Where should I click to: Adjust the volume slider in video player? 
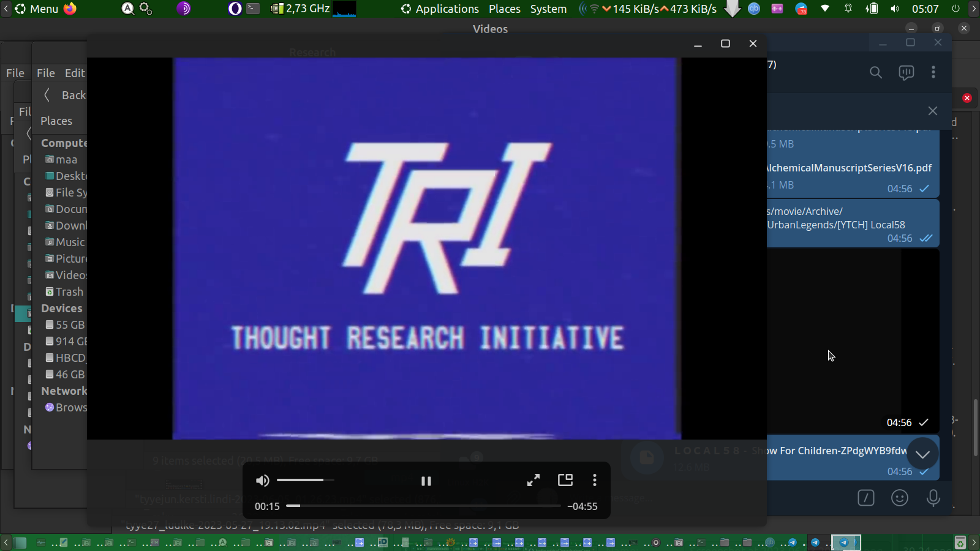click(x=306, y=480)
